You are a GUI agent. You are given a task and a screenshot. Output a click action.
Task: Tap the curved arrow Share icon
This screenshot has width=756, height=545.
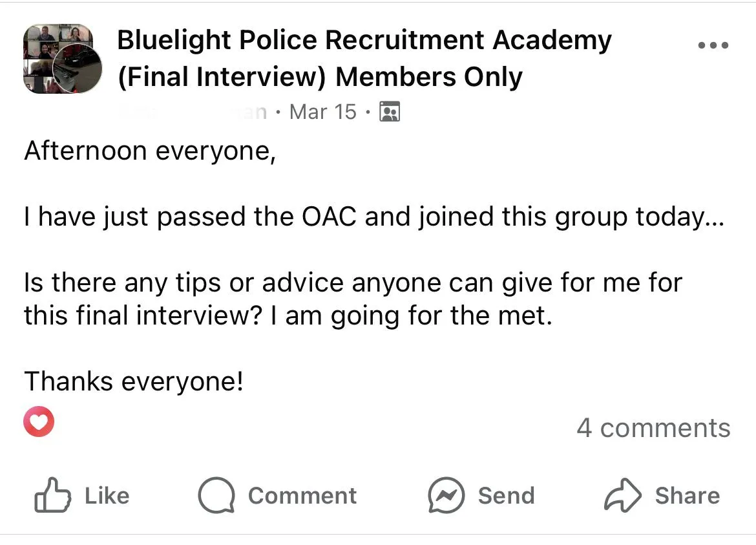pyautogui.click(x=623, y=495)
